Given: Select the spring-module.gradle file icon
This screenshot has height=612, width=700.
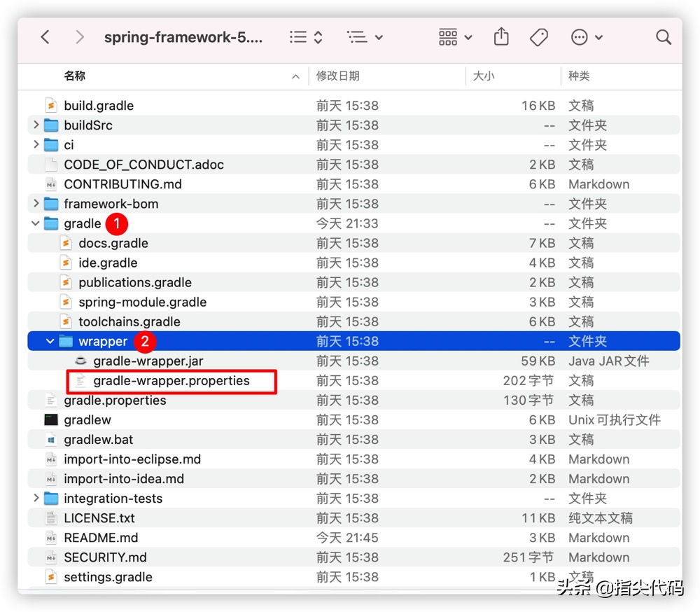Looking at the screenshot, I should tap(66, 302).
